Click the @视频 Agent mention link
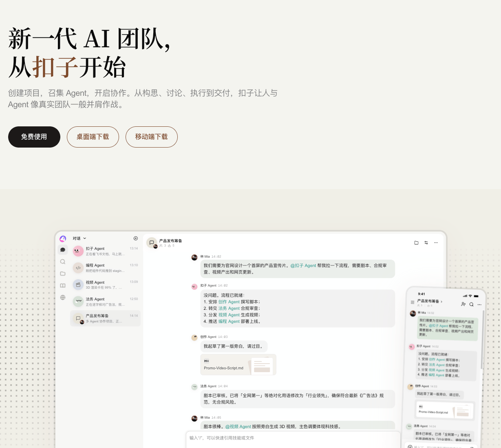Viewport: 501px width, 448px height. coord(238,427)
